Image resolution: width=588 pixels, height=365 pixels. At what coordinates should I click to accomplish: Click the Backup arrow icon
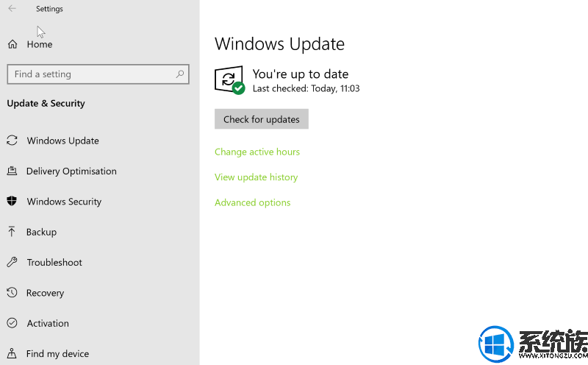[x=12, y=232]
